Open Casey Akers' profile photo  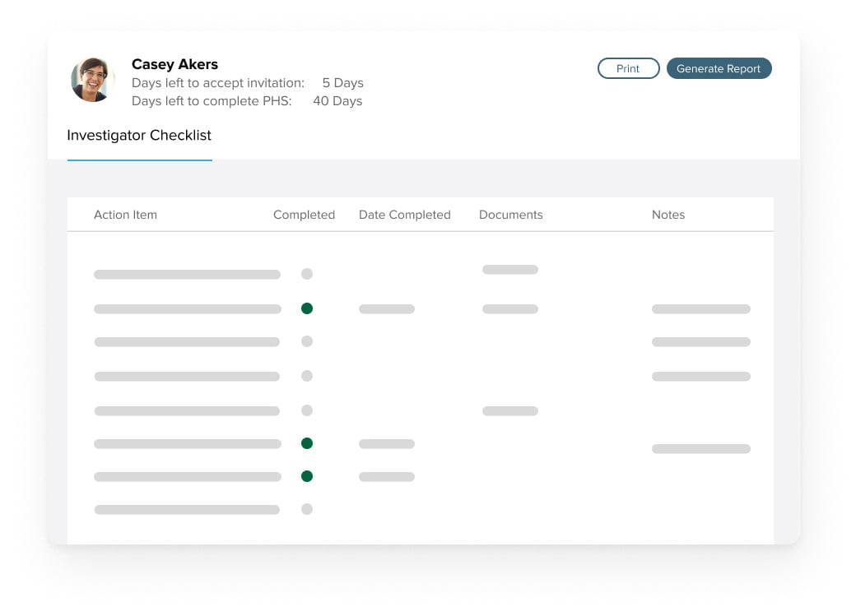click(x=91, y=79)
